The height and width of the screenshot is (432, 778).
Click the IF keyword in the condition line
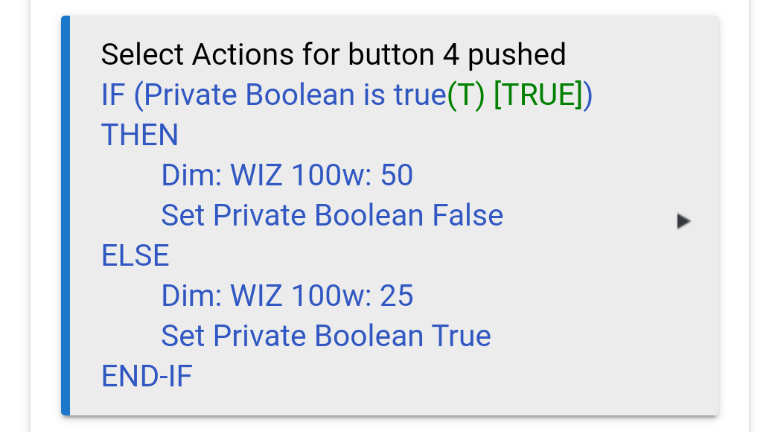tap(114, 95)
